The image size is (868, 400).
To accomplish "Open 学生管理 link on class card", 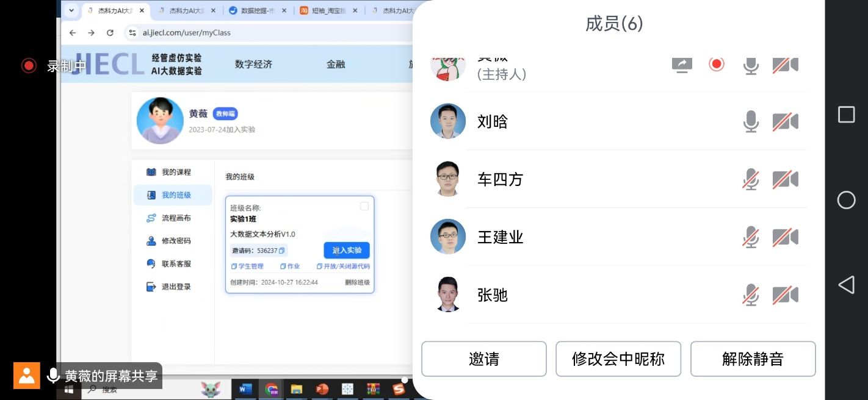I will click(247, 266).
